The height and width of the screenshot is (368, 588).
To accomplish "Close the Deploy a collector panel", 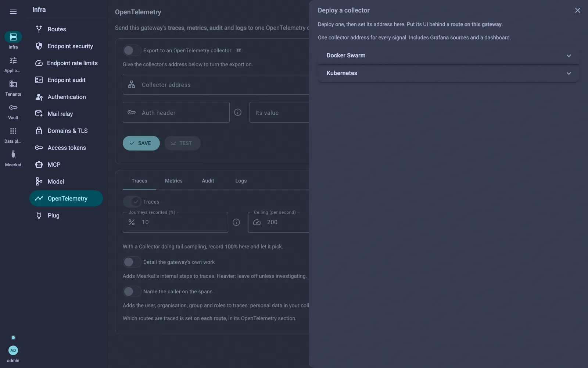I will click(578, 10).
